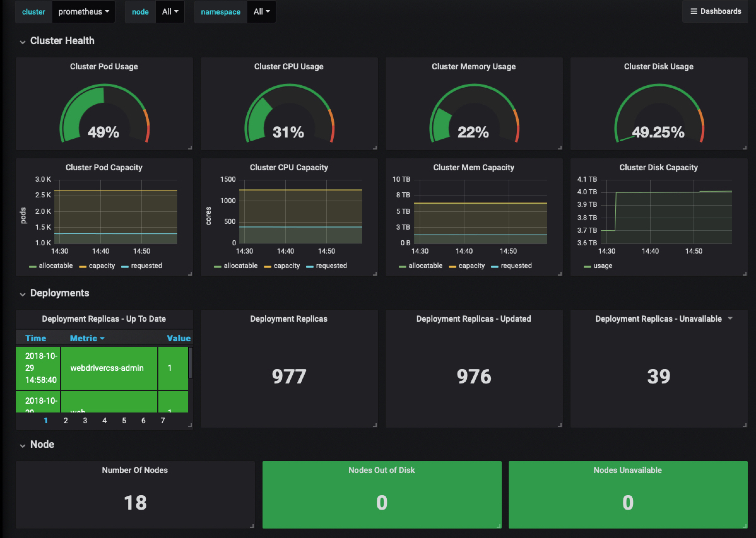Collapse the Cluster Health row
Image resolution: width=756 pixels, height=538 pixels.
point(62,41)
